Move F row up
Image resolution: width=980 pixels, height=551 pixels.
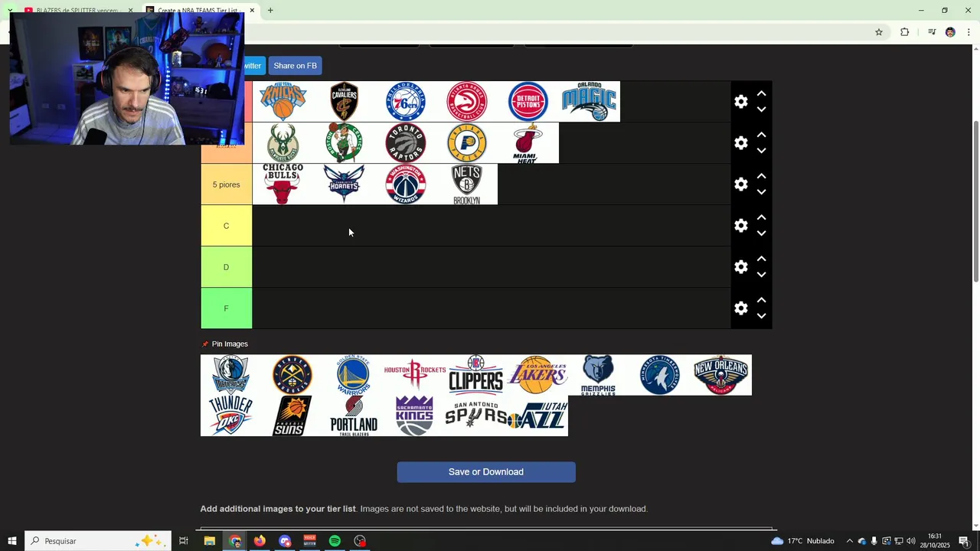[761, 300]
